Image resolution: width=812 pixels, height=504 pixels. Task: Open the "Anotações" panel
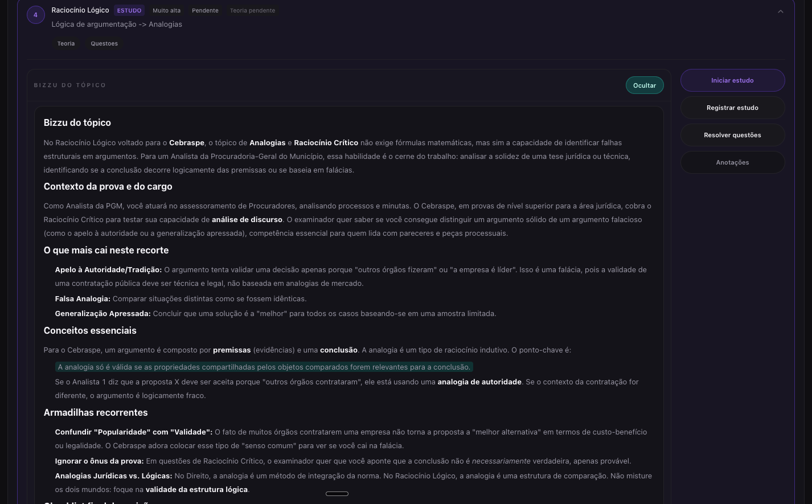point(732,162)
